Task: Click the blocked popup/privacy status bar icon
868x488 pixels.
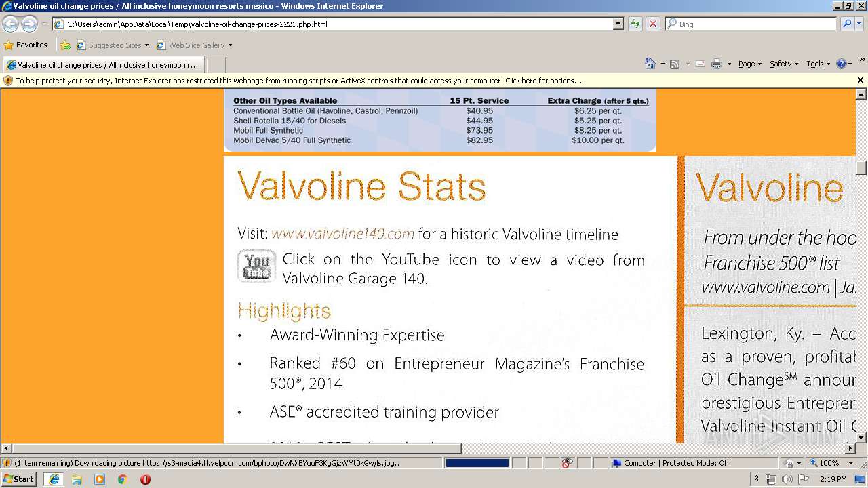Action: (x=567, y=463)
